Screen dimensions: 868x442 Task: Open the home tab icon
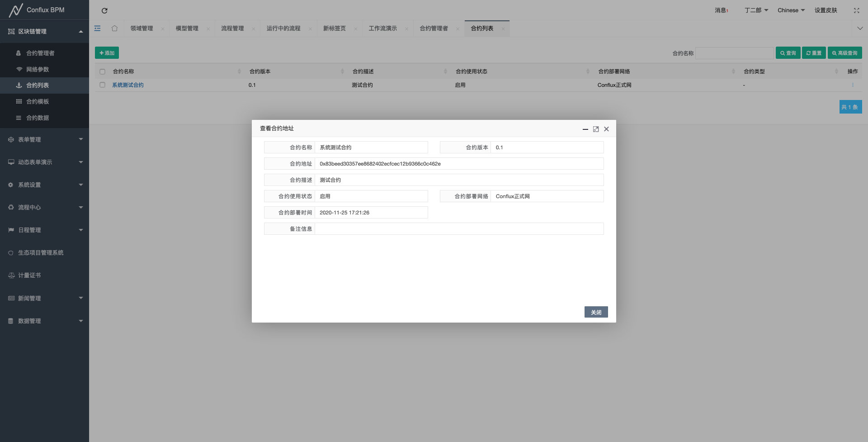point(114,29)
